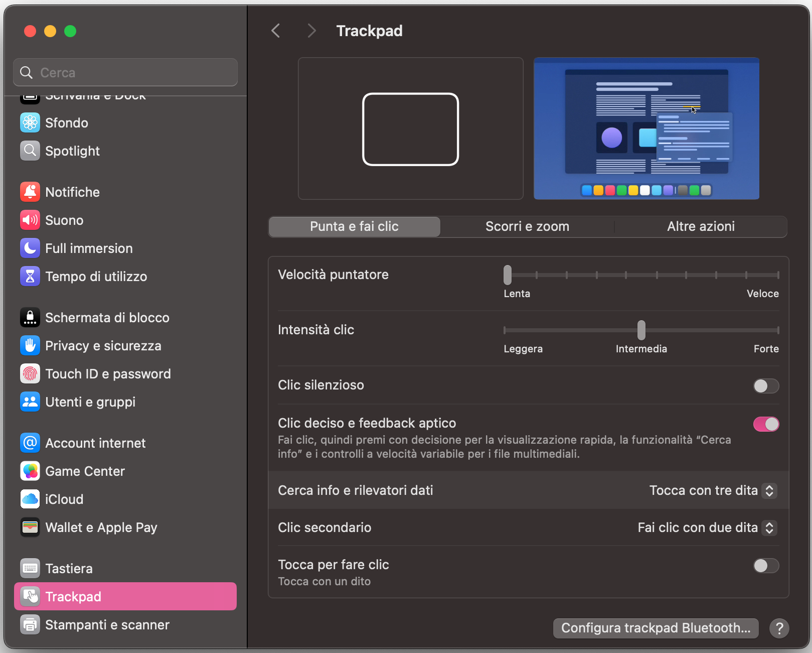Disable Clic deciso e feedback aptico
The height and width of the screenshot is (653, 812).
click(x=766, y=424)
